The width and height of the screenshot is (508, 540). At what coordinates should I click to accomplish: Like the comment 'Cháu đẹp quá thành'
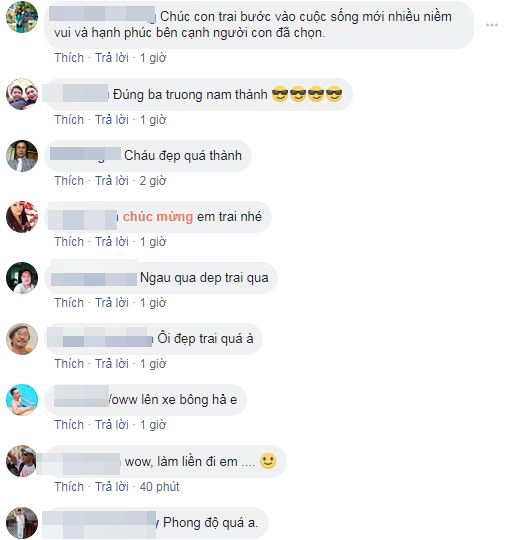tap(69, 181)
